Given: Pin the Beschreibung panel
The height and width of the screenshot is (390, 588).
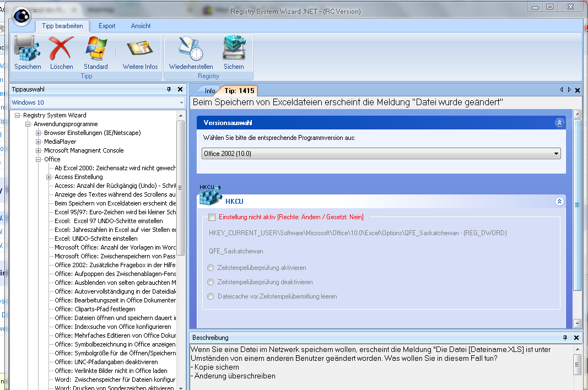Looking at the screenshot, I should [565, 338].
